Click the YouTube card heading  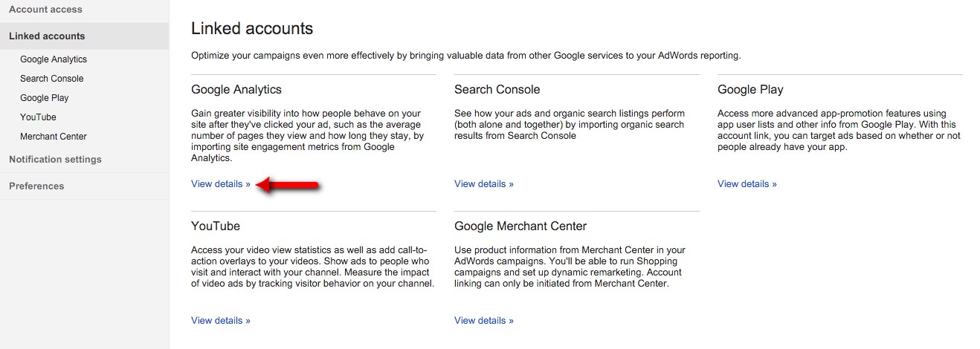[x=215, y=226]
